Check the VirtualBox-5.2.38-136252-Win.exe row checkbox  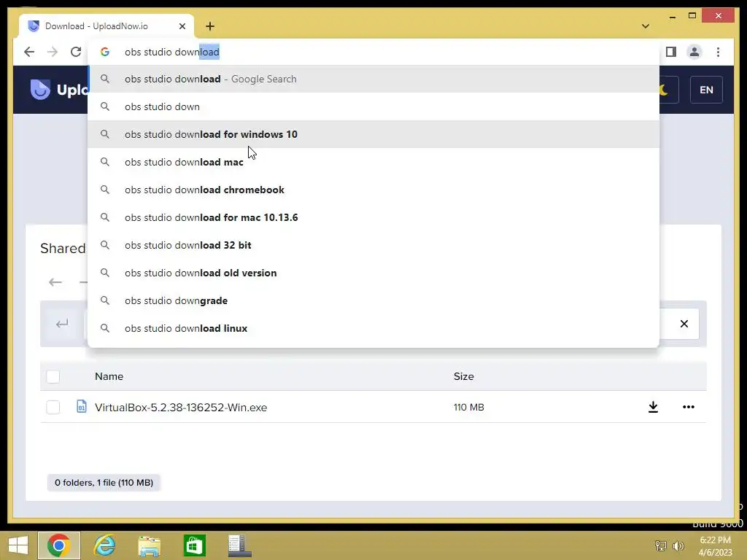click(53, 407)
